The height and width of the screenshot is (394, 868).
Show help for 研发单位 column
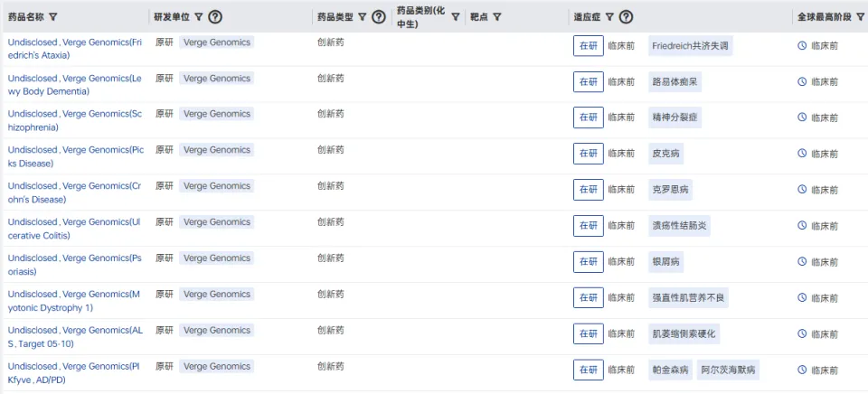click(215, 17)
